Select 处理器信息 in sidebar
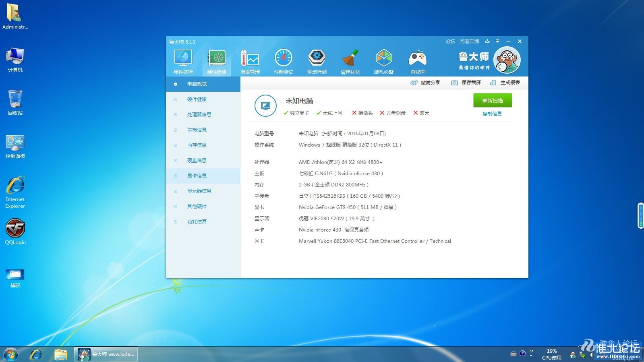Screen dimensions: 644x362 click(203, 115)
